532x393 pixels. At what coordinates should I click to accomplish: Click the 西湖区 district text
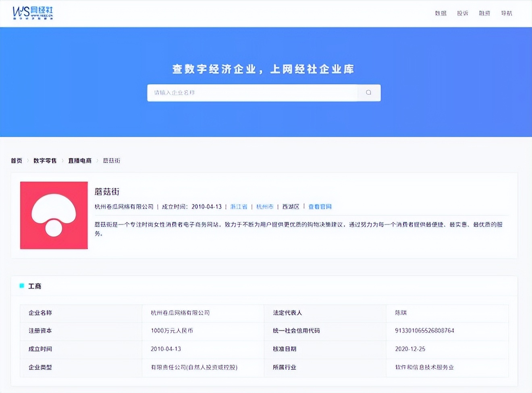pyautogui.click(x=291, y=207)
